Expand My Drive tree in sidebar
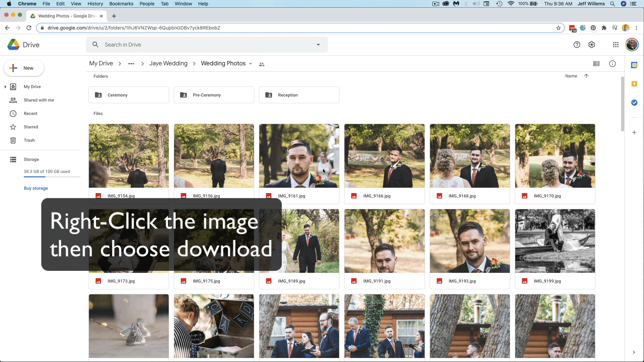Image resolution: width=644 pixels, height=362 pixels. (5, 87)
